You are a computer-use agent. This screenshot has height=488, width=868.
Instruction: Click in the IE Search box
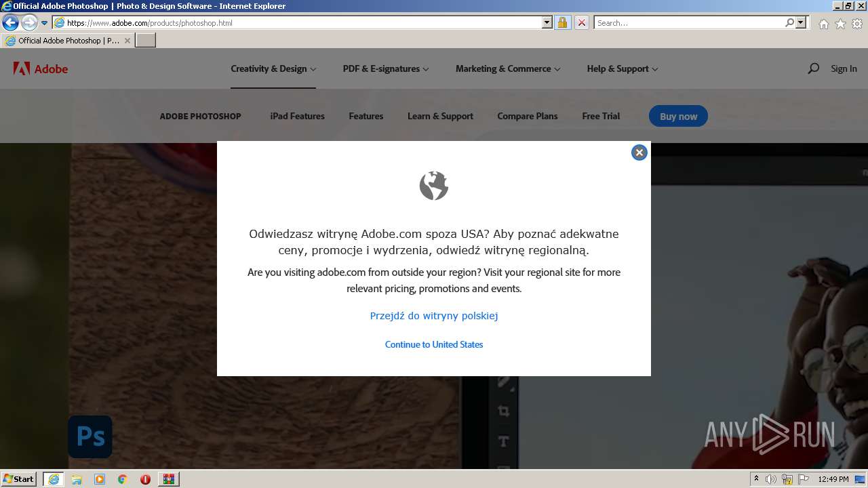[x=689, y=22]
